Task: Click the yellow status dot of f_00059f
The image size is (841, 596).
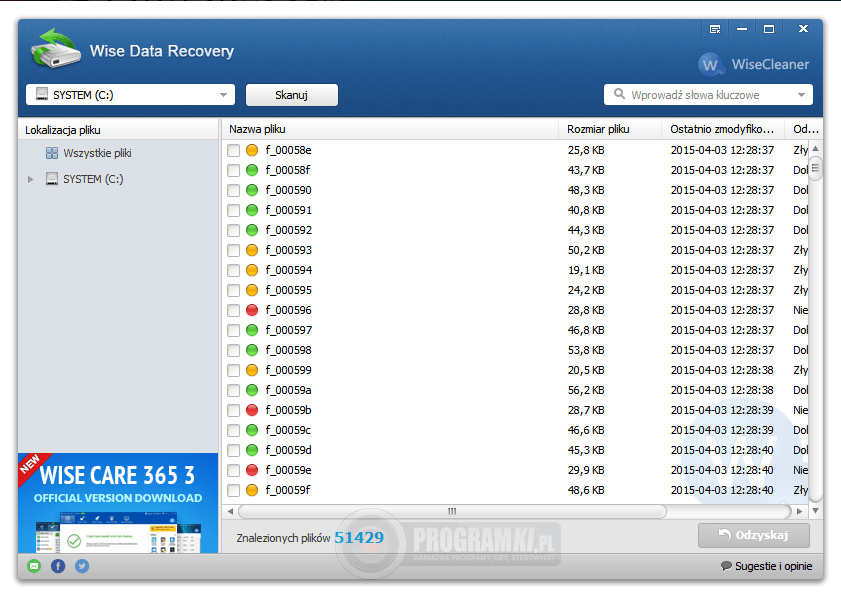Action: 252,490
